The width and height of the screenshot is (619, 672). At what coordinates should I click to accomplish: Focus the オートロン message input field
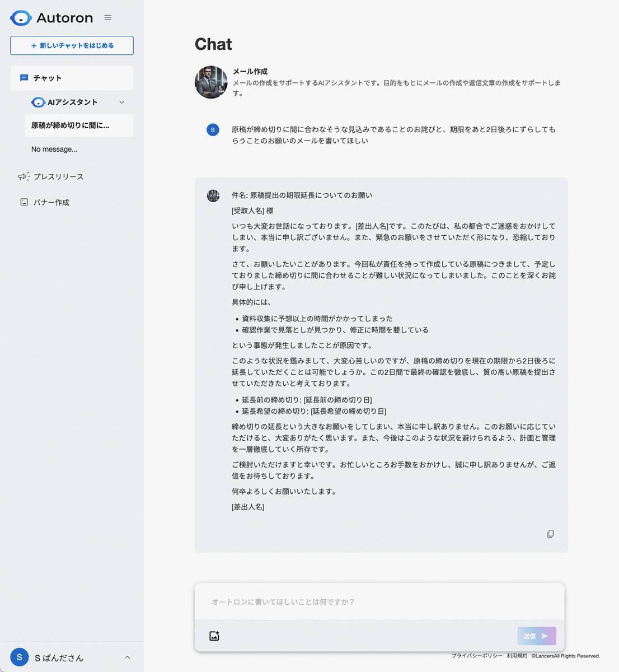tap(379, 602)
